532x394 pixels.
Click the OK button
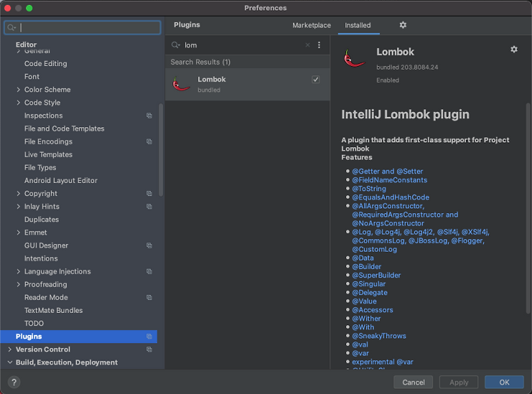[x=504, y=382]
